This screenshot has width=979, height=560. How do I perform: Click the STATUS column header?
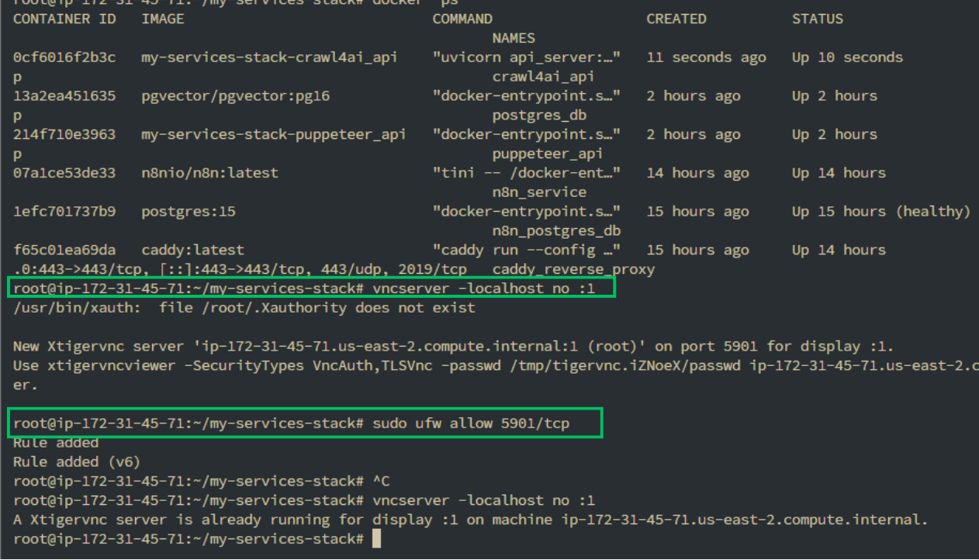817,19
